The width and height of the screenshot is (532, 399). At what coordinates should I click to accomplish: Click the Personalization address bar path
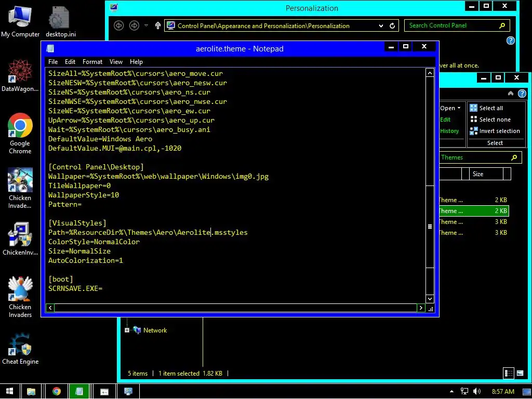[263, 26]
